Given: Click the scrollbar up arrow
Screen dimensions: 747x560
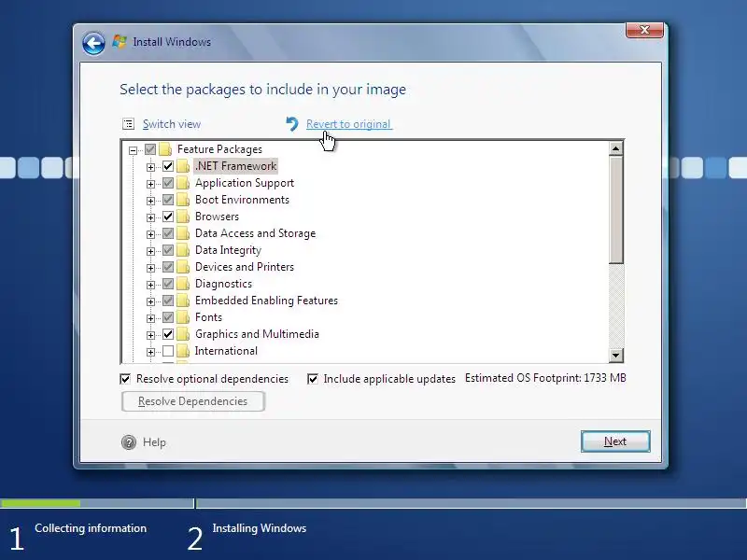Looking at the screenshot, I should click(x=615, y=148).
